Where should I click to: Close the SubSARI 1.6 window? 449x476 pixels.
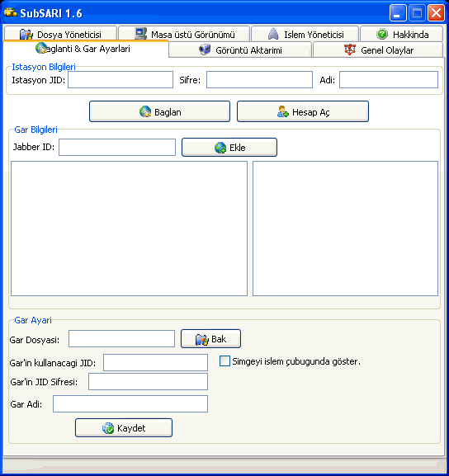437,12
